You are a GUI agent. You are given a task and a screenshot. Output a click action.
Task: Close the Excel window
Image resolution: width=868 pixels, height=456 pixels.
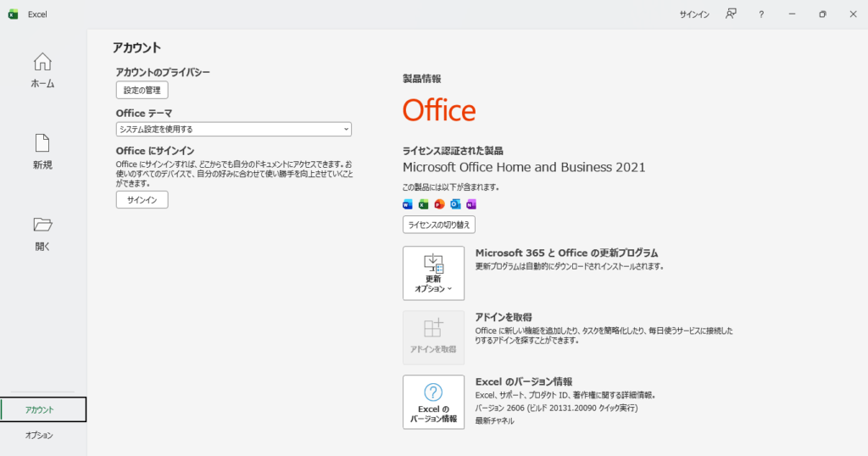(853, 14)
